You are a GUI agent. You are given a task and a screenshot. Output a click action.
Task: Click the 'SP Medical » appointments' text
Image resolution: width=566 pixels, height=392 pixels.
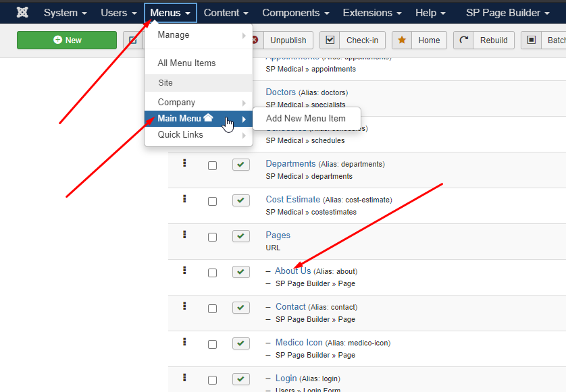point(311,69)
